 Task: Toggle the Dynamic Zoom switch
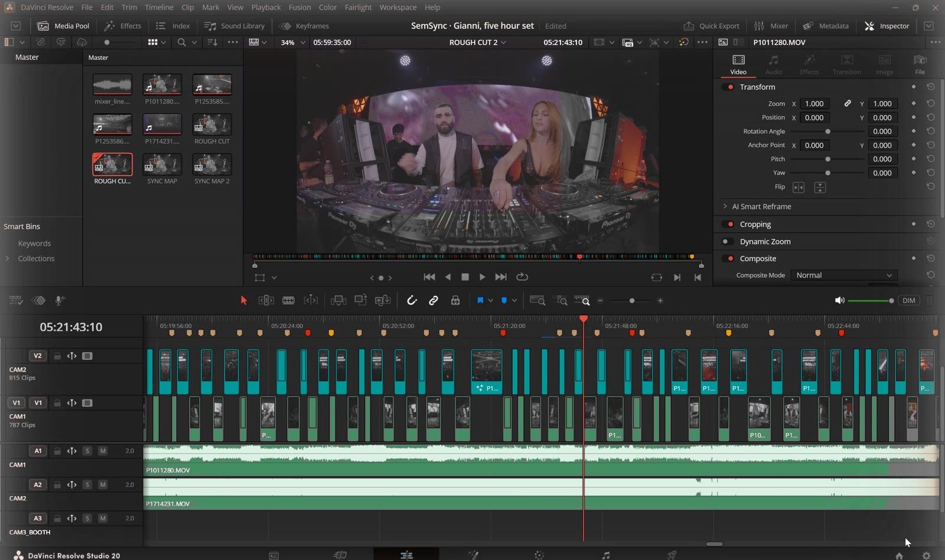(x=728, y=242)
